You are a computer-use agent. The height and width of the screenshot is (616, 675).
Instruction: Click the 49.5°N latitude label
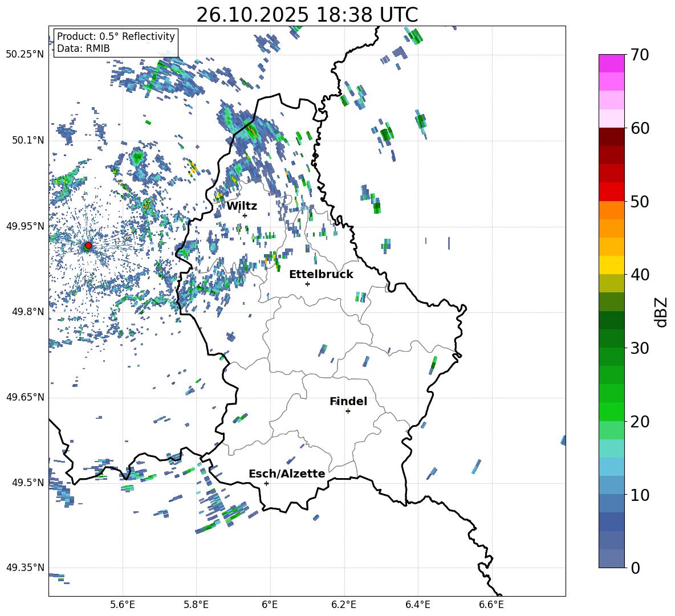(27, 483)
